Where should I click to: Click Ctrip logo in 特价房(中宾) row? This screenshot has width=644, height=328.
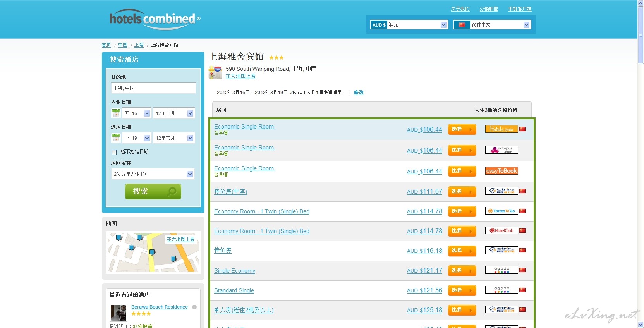[x=501, y=191]
